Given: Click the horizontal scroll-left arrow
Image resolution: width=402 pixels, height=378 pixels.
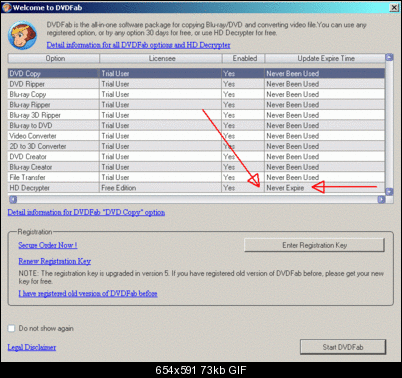Looking at the screenshot, I should [x=13, y=200].
